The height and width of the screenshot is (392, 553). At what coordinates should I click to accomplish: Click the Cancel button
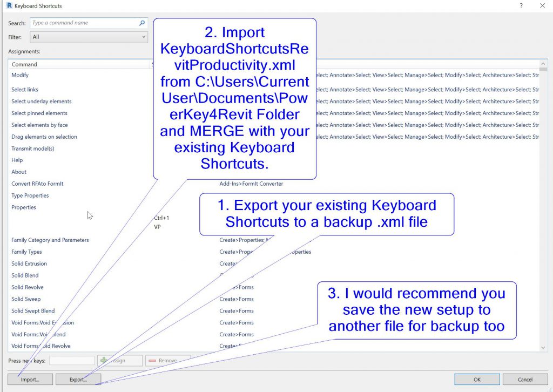[x=525, y=380]
